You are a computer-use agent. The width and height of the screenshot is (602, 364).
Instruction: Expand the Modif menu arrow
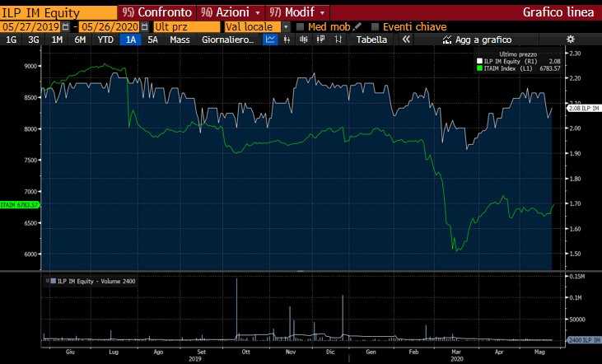(x=323, y=12)
